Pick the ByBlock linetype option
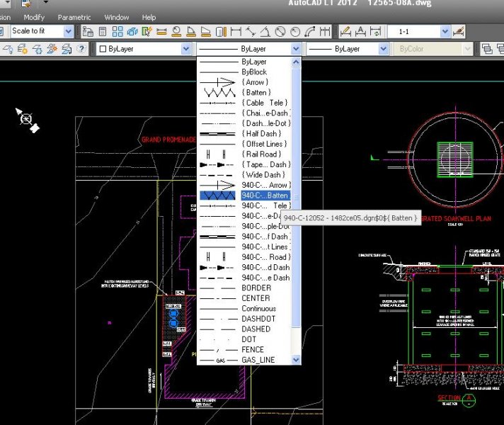The height and width of the screenshot is (425, 504). click(254, 72)
